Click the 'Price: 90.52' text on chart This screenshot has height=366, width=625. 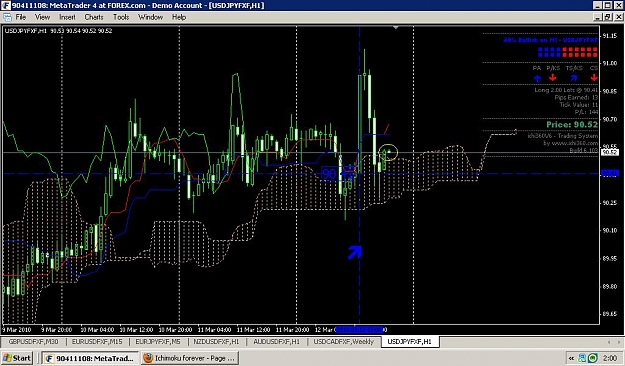click(572, 125)
